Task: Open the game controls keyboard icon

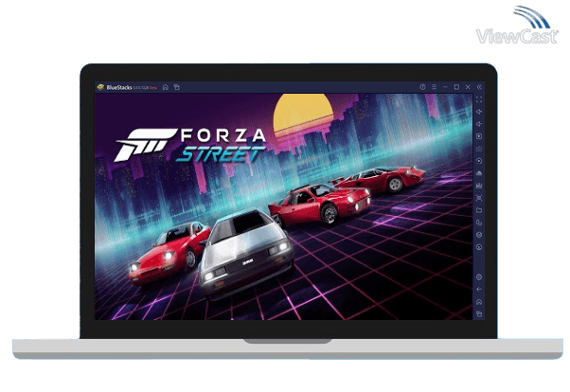Action: pyautogui.click(x=479, y=149)
